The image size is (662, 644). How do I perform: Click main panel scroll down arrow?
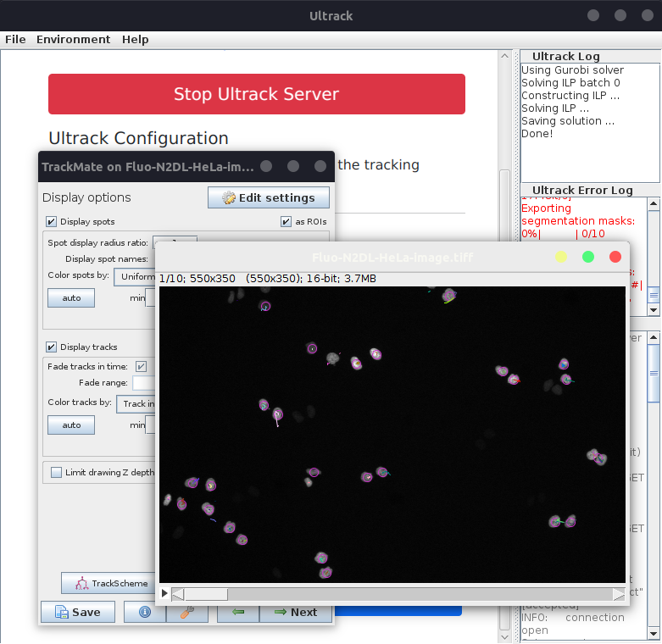[x=504, y=637]
